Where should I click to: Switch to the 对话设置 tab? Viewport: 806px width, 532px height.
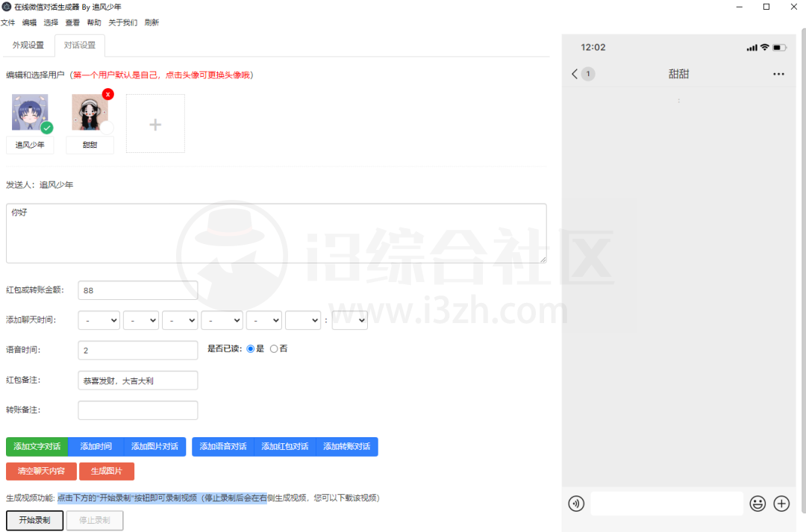pyautogui.click(x=80, y=46)
